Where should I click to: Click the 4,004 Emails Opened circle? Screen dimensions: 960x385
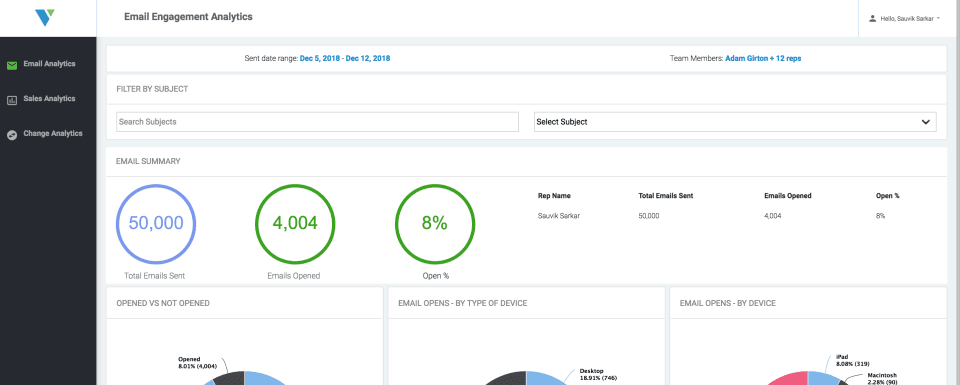pos(294,223)
